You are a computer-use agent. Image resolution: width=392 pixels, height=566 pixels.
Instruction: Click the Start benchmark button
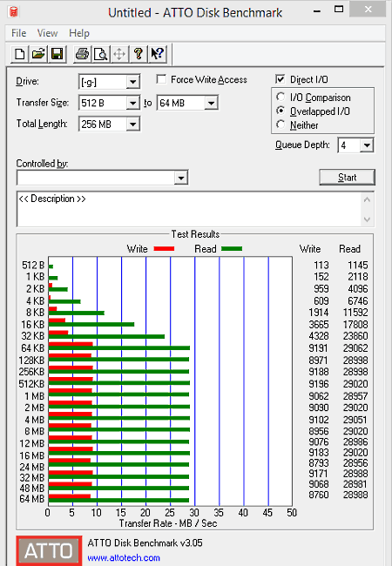coord(348,178)
